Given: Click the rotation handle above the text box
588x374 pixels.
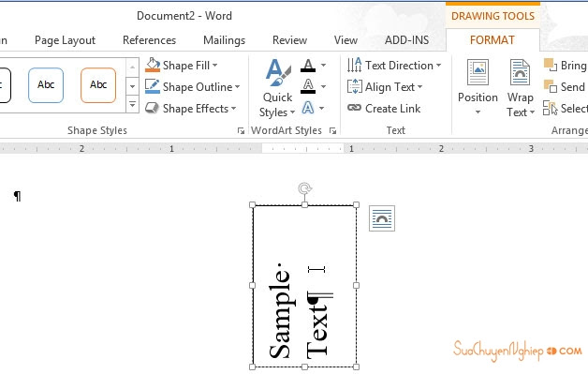Looking at the screenshot, I should click(x=304, y=188).
